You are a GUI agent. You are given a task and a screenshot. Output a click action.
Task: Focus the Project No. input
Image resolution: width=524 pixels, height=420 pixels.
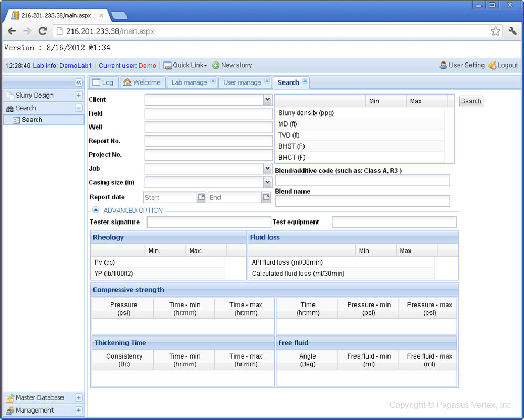pyautogui.click(x=208, y=155)
